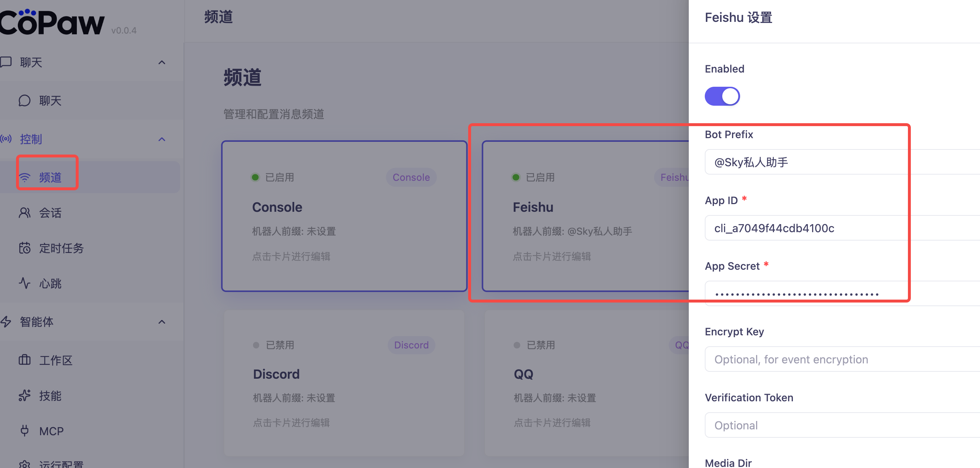Click the chat bubble icon beside 聊天

pyautogui.click(x=24, y=101)
